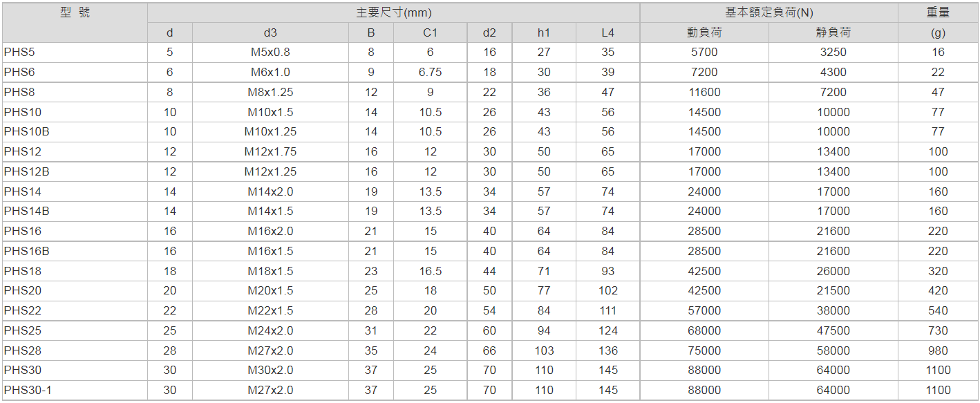This screenshot has height=403, width=980.
Task: Select the 主要尺寸(mm) header cell
Action: [393, 12]
